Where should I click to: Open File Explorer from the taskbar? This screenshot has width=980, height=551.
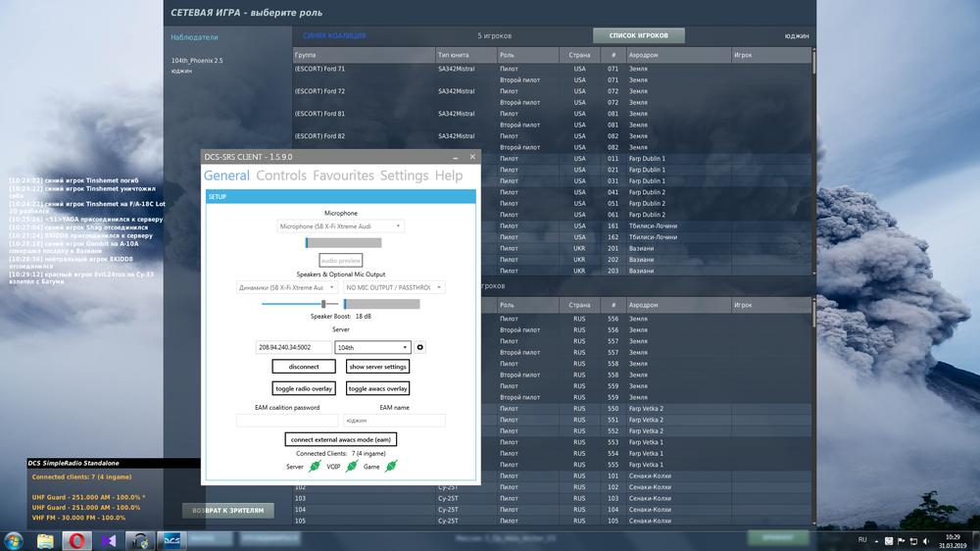click(45, 540)
